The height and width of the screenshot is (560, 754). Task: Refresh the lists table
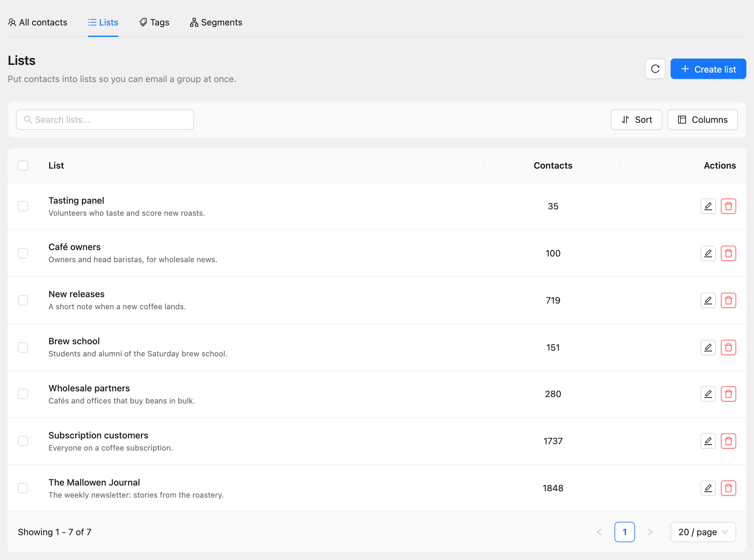(655, 69)
